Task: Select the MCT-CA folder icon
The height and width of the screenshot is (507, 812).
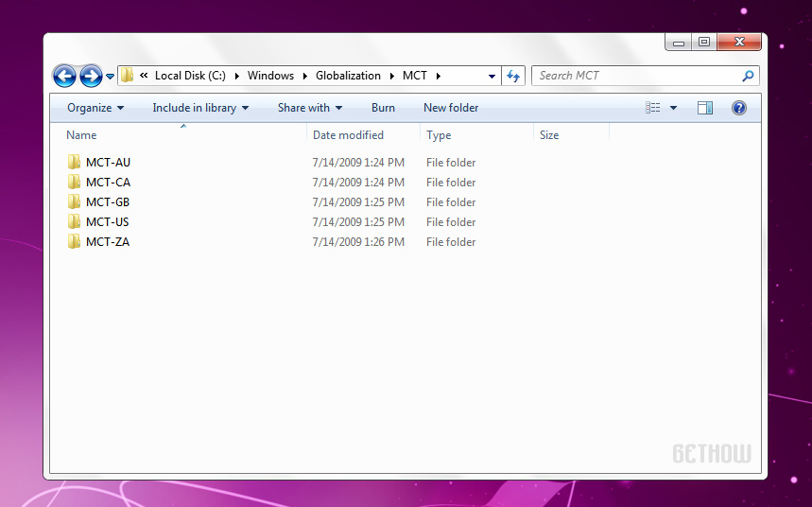Action: (74, 182)
